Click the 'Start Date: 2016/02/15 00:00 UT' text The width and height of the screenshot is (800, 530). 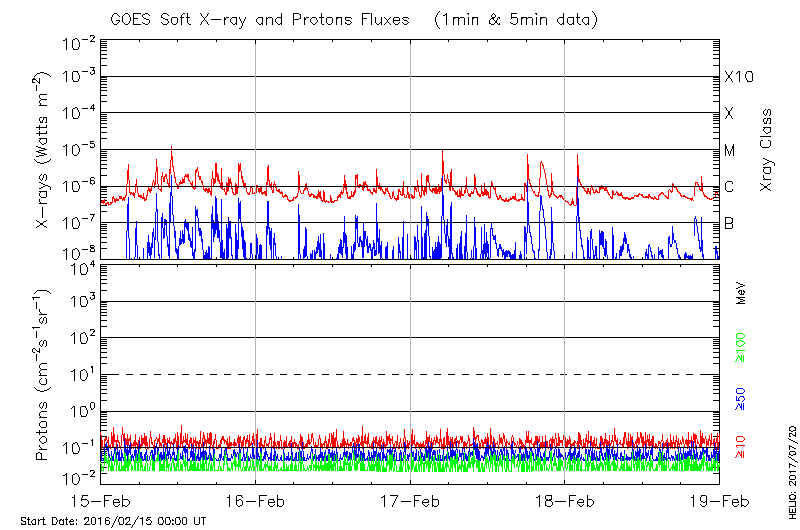click(x=113, y=521)
